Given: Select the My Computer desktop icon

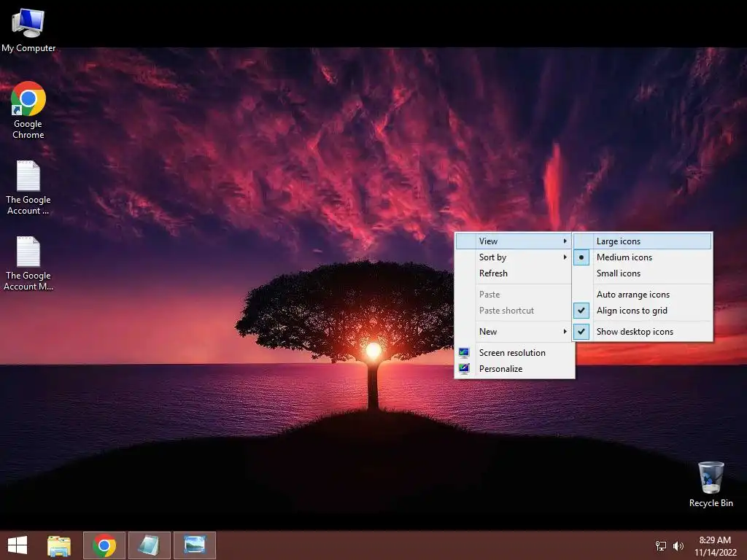Looking at the screenshot, I should (x=28, y=29).
